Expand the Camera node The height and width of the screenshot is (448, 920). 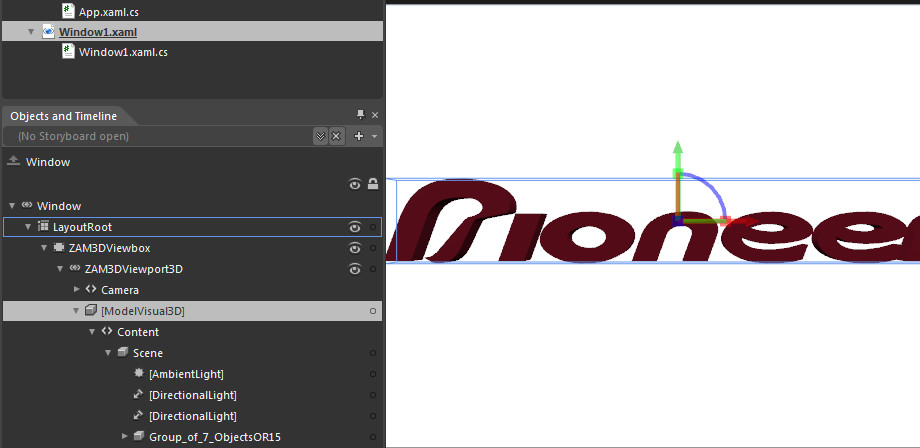point(76,289)
